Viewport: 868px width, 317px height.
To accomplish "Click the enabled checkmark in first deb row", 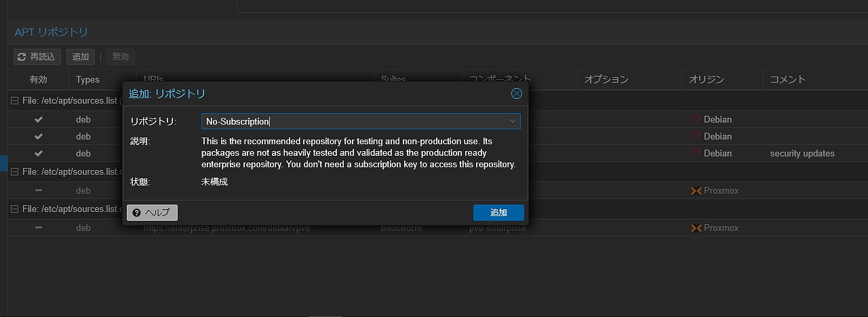I will 39,119.
